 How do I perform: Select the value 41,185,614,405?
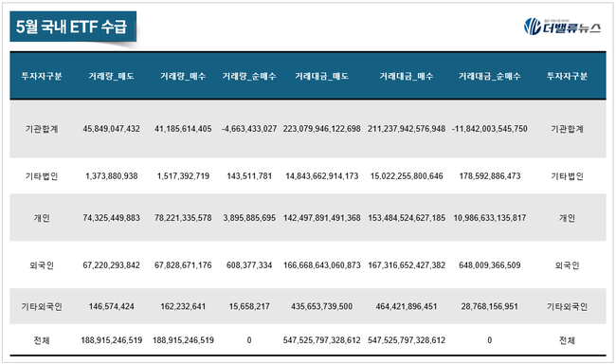pyautogui.click(x=183, y=129)
